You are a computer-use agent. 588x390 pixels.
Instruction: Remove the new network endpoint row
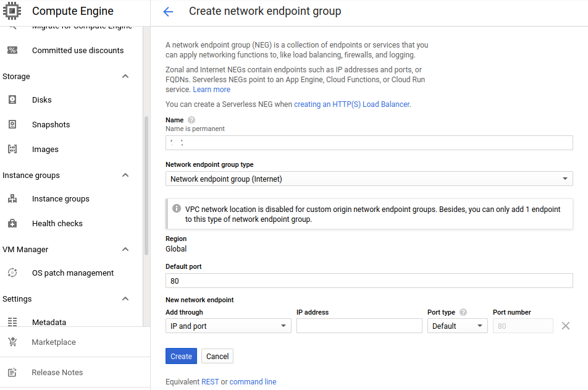coord(565,325)
